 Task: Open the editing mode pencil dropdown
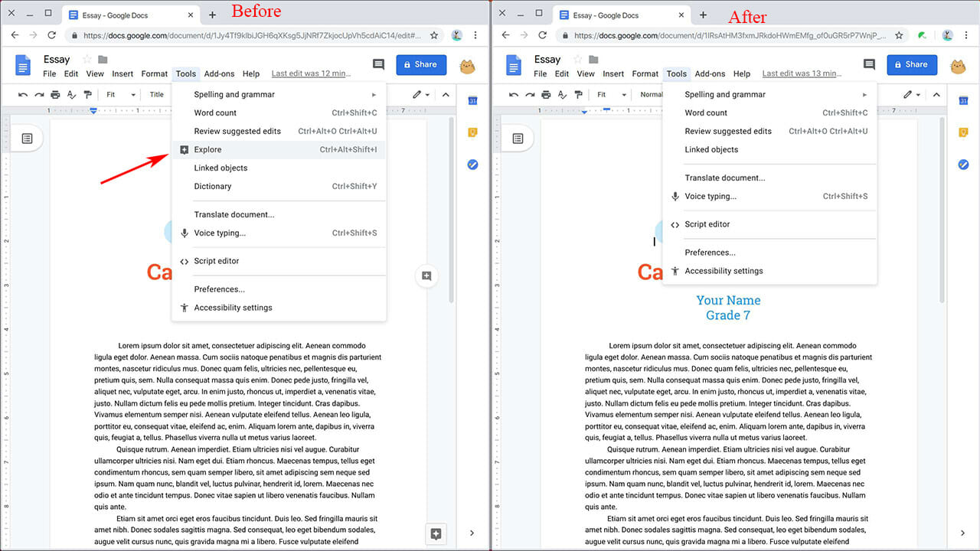[x=420, y=94]
